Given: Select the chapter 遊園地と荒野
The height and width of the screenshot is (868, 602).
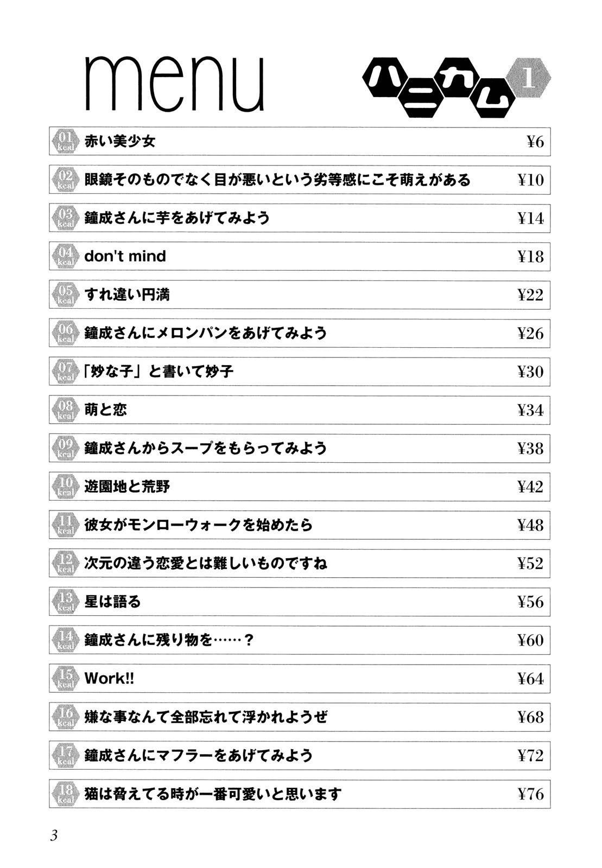Looking at the screenshot, I should [x=128, y=487].
